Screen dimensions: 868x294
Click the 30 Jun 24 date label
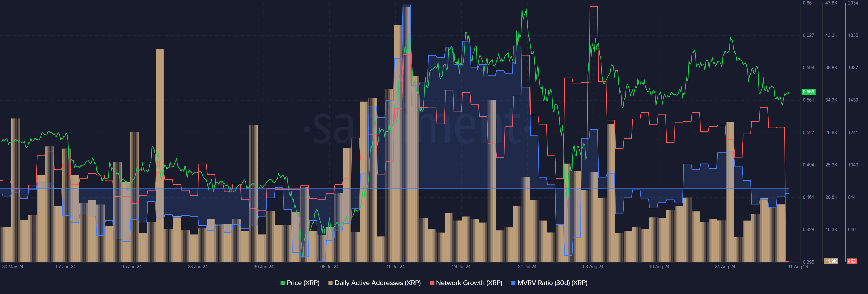click(264, 267)
